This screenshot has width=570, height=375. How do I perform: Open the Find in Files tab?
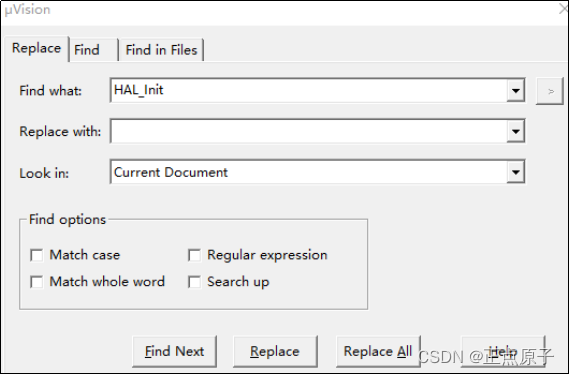click(x=161, y=50)
